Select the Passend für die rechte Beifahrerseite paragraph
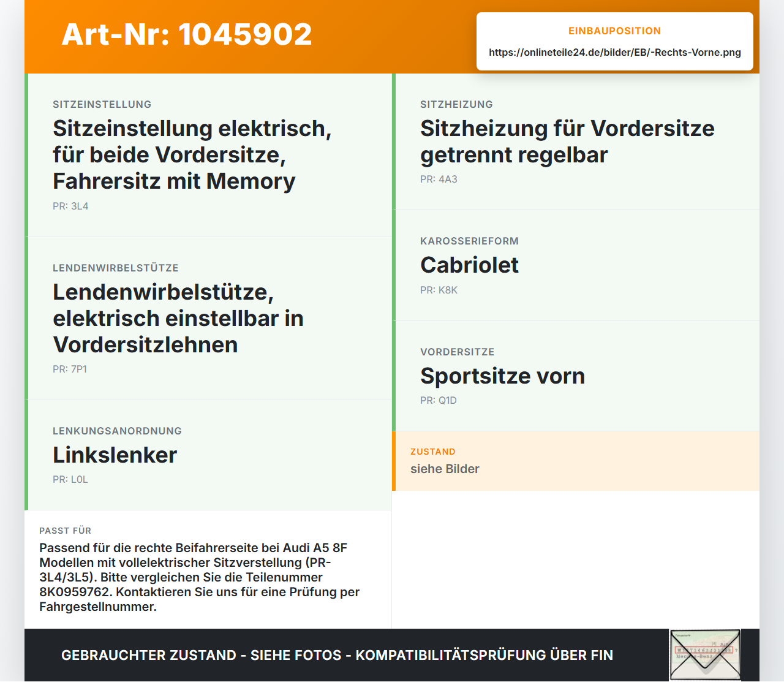Viewport: 784px width, 682px height. pos(200,577)
